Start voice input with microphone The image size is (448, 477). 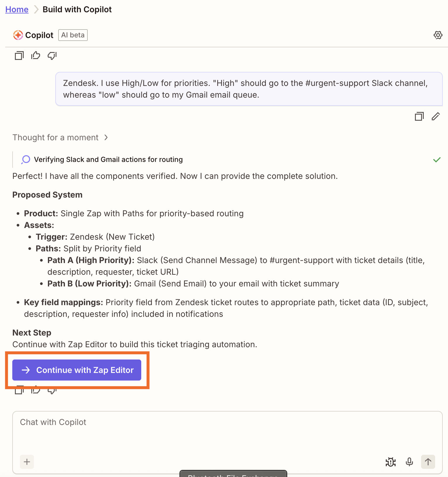(409, 462)
